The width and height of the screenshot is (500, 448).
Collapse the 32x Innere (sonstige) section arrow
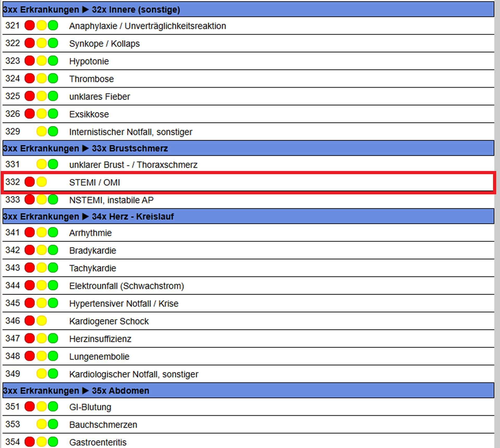[85, 10]
